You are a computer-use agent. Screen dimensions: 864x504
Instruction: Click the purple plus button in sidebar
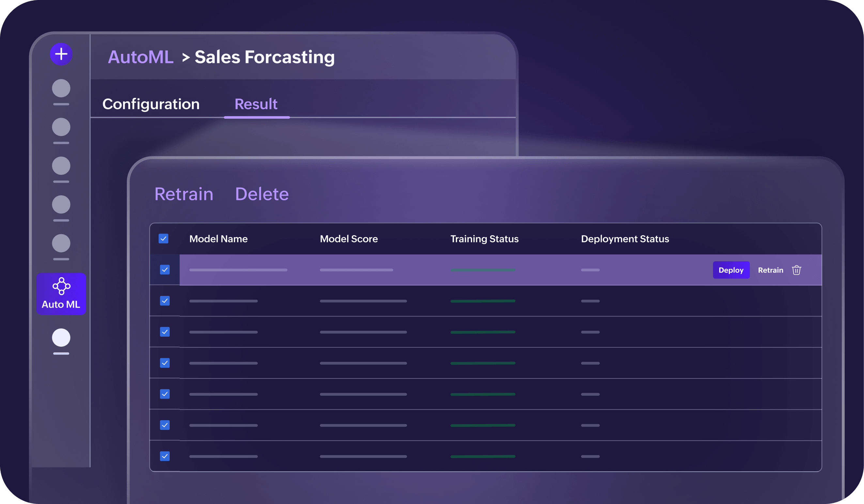(x=61, y=54)
